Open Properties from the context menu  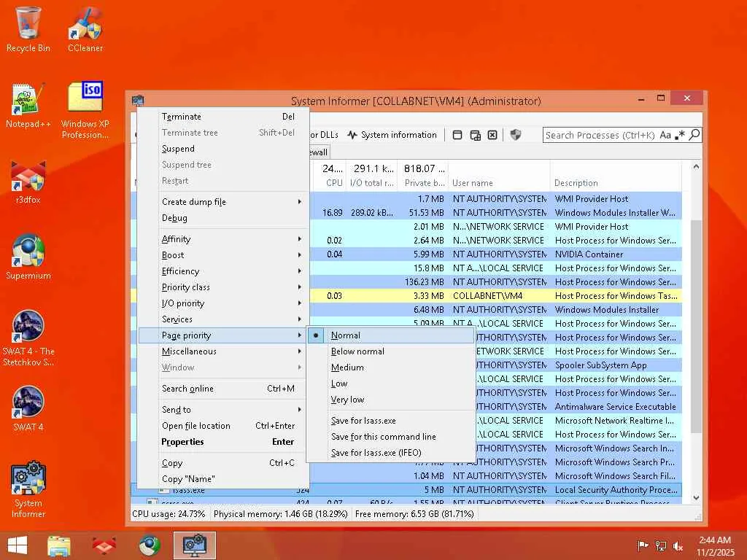223,442
